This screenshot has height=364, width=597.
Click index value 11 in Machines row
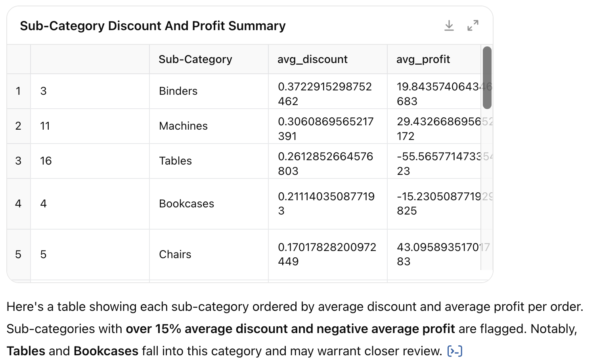45,126
